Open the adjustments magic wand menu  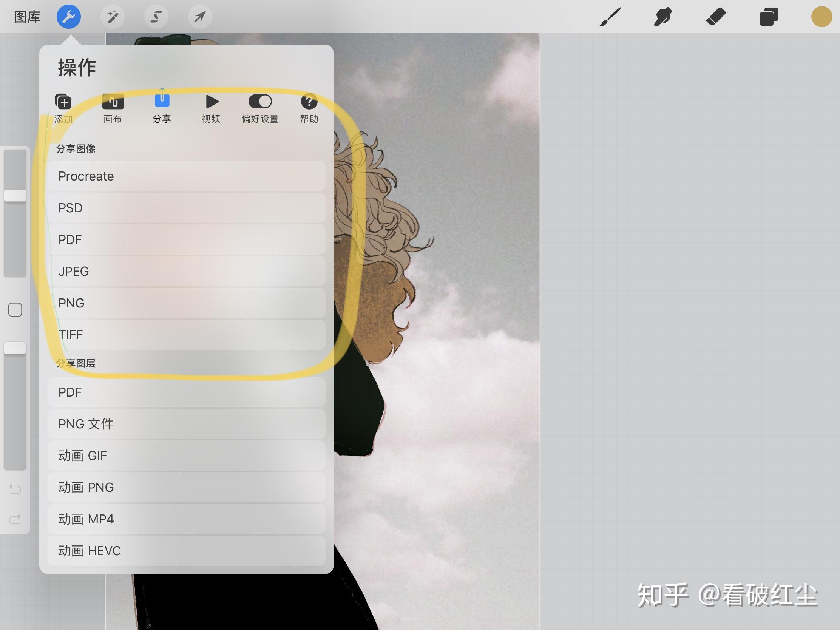113,17
